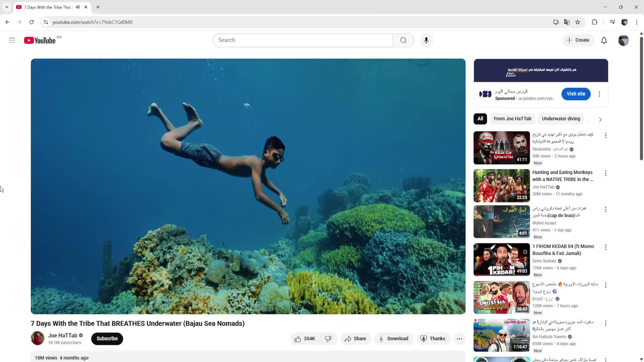Open the notifications bell

pyautogui.click(x=604, y=40)
